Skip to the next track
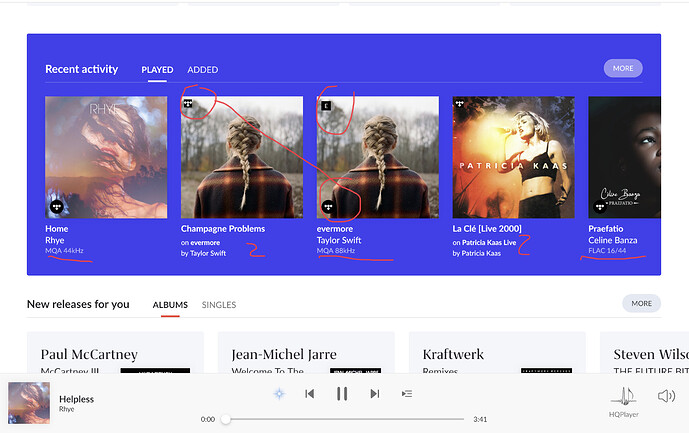 374,393
